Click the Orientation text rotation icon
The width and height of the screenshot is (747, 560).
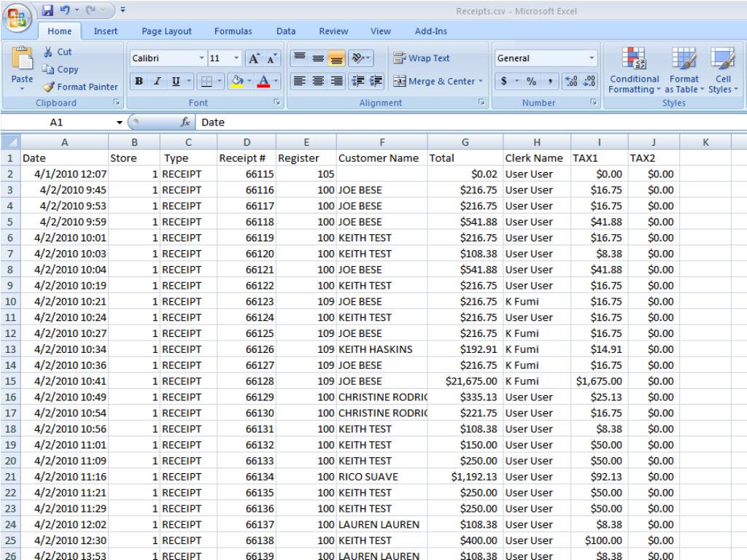360,58
